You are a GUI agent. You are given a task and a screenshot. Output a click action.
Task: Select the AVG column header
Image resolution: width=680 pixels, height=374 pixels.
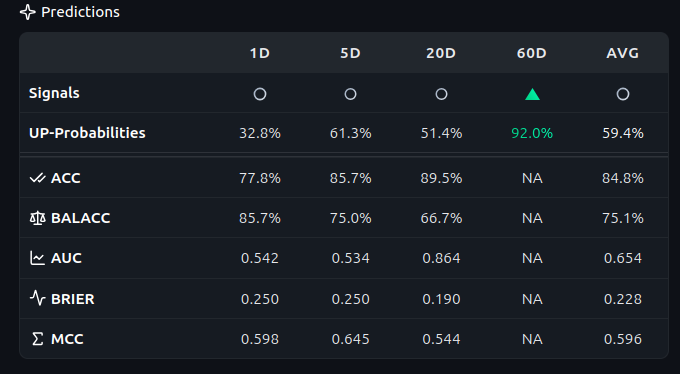(x=623, y=53)
